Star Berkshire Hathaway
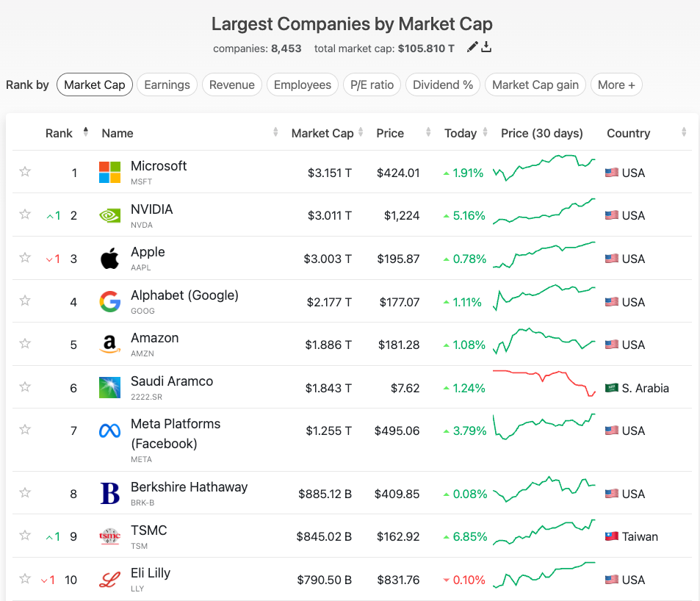This screenshot has height=601, width=700. click(x=25, y=492)
